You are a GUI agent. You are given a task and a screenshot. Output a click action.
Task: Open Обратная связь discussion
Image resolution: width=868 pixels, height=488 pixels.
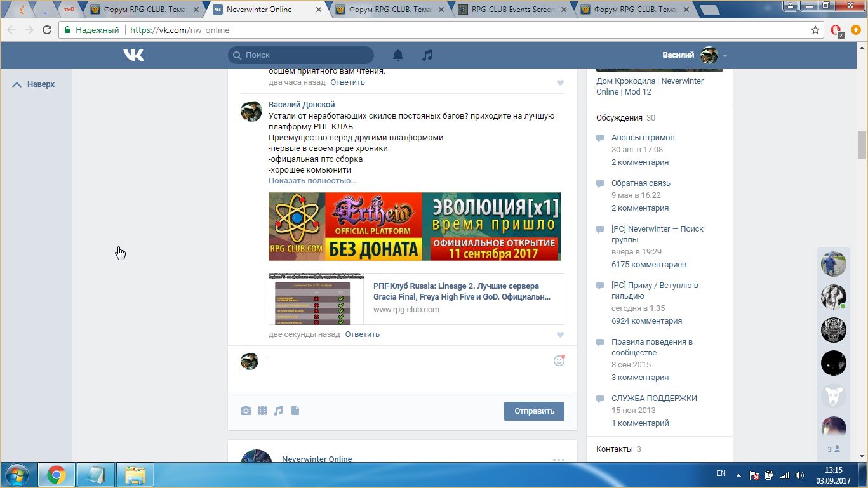(x=641, y=183)
